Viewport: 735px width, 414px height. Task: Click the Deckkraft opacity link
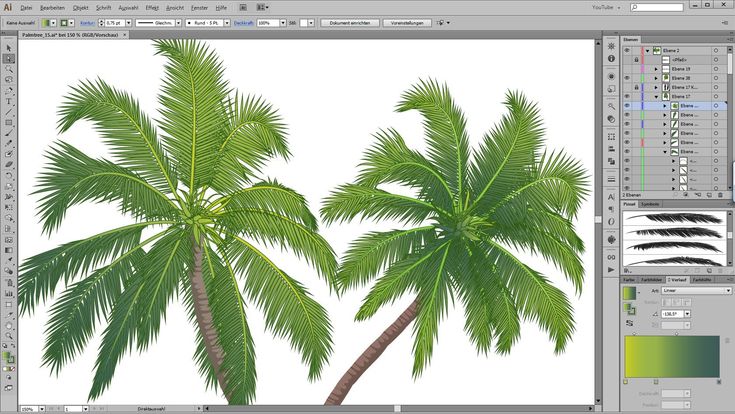coord(244,23)
